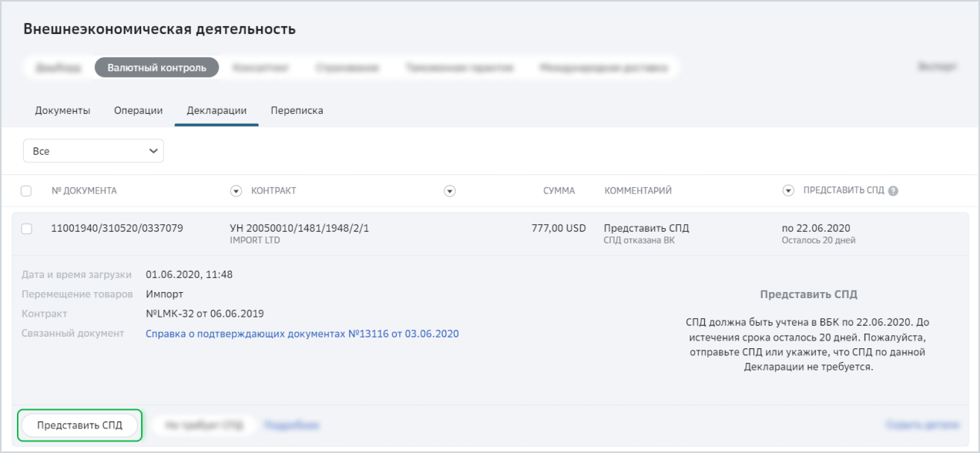Select the Валютный контроль pill
980x453 pixels.
pyautogui.click(x=157, y=68)
